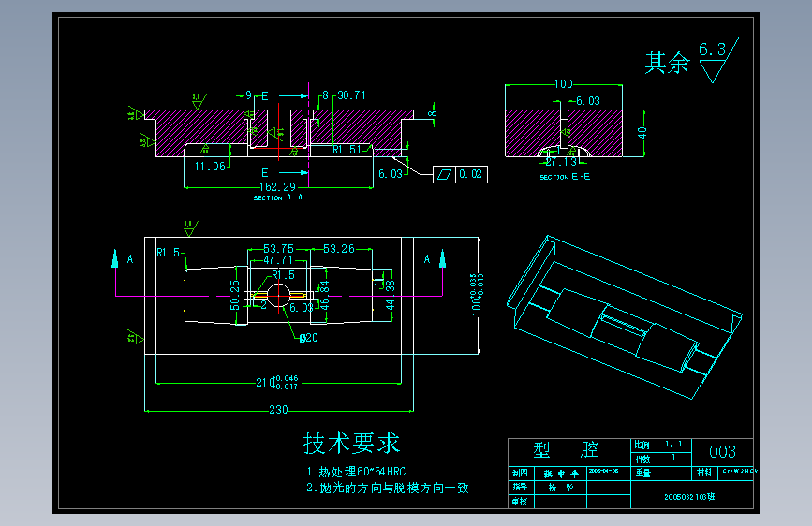Select the '230' overall length dimension
The width and height of the screenshot is (812, 526).
coord(278,410)
